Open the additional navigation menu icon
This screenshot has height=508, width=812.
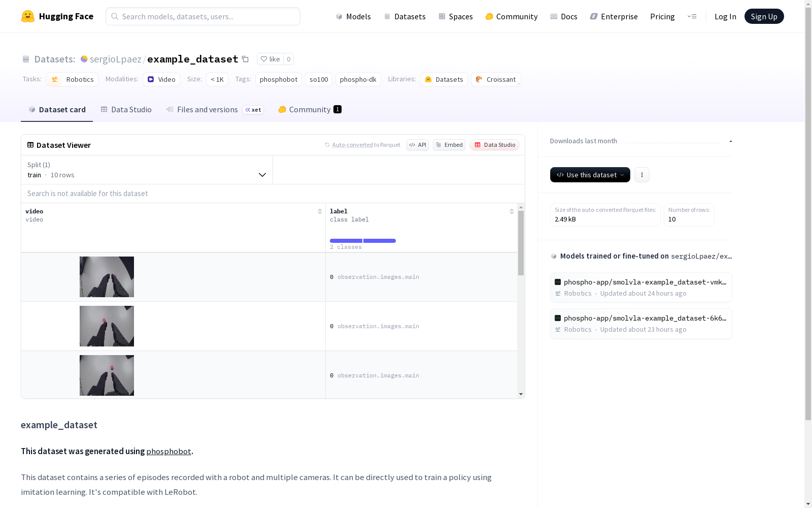[692, 16]
